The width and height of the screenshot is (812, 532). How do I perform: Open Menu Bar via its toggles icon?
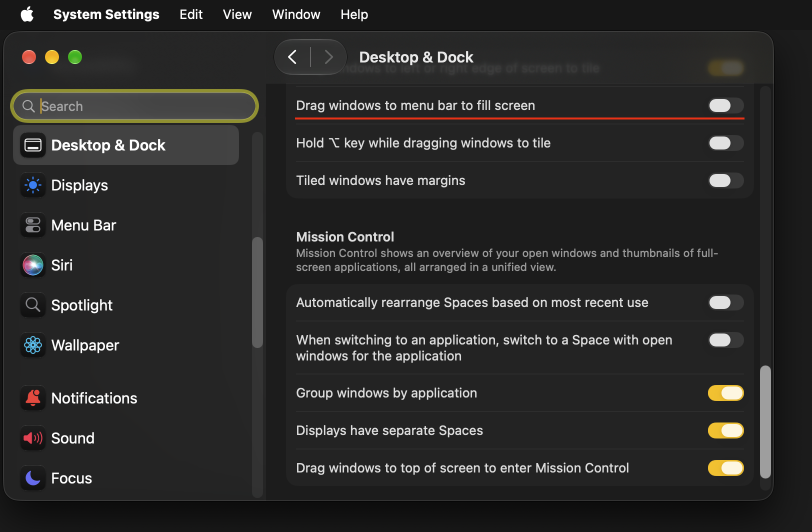click(33, 225)
